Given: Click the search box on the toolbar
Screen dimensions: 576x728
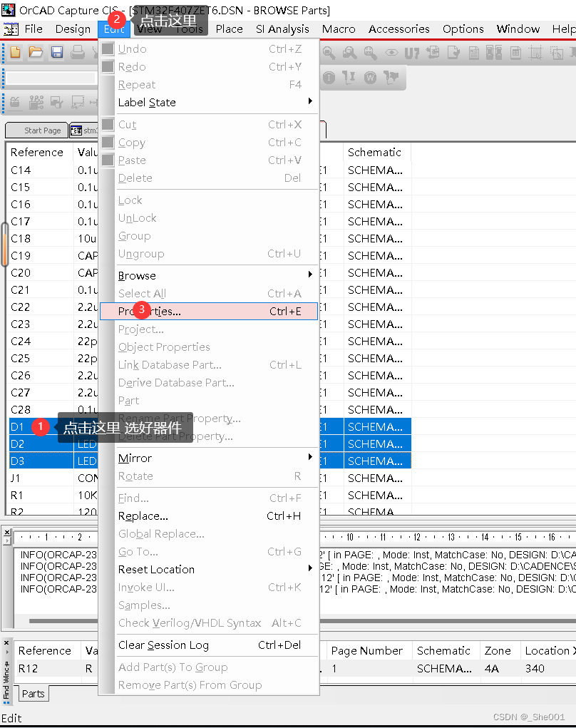Looking at the screenshot, I should [51, 78].
